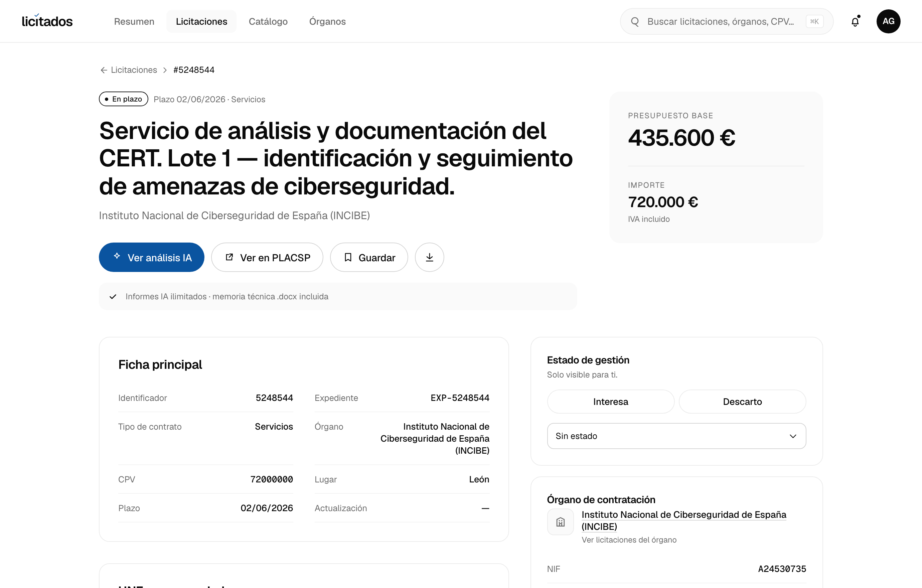
Task: Click the Tipo de contrato value Servicios
Action: 274,426
